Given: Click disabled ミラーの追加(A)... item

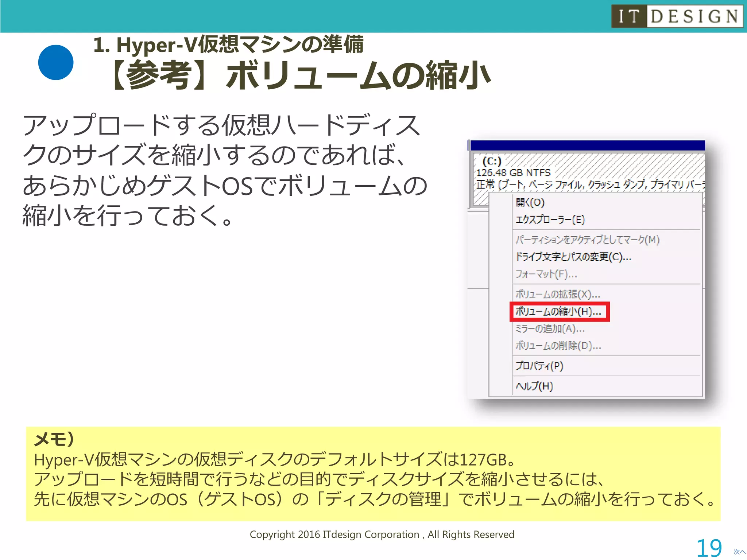Looking at the screenshot, I should (550, 329).
